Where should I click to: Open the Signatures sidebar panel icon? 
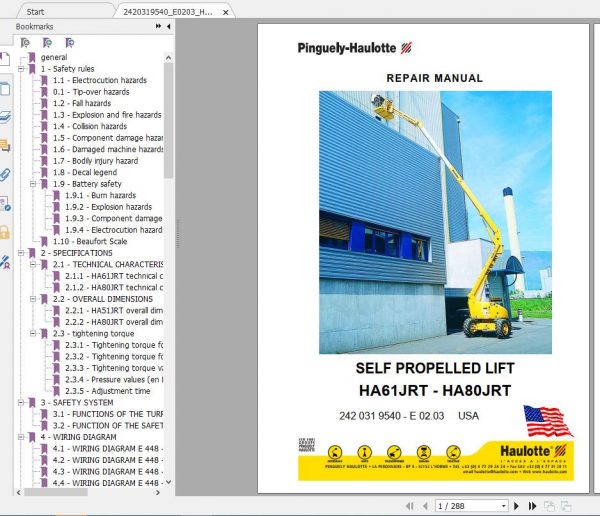point(5,204)
